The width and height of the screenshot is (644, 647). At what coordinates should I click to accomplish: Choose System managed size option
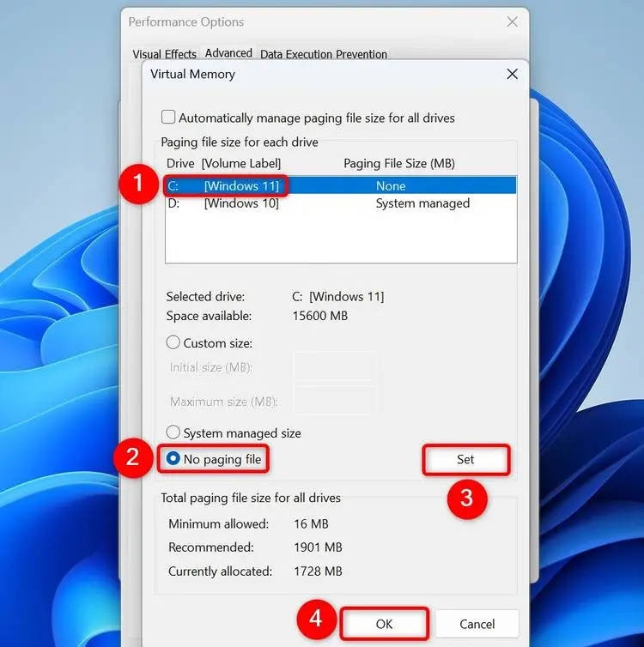(173, 432)
